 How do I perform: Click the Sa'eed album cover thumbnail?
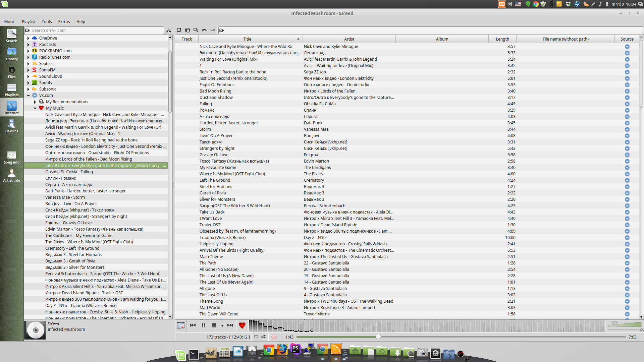(x=36, y=330)
